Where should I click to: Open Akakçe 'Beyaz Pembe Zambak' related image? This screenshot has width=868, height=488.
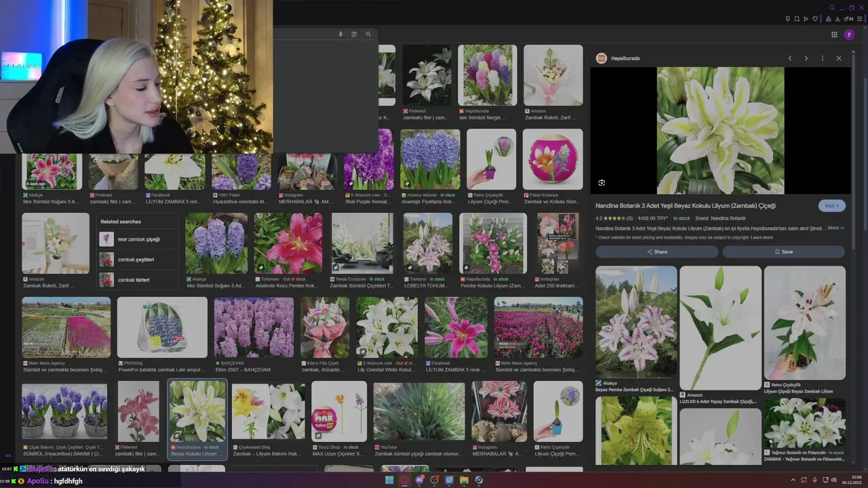(636, 322)
